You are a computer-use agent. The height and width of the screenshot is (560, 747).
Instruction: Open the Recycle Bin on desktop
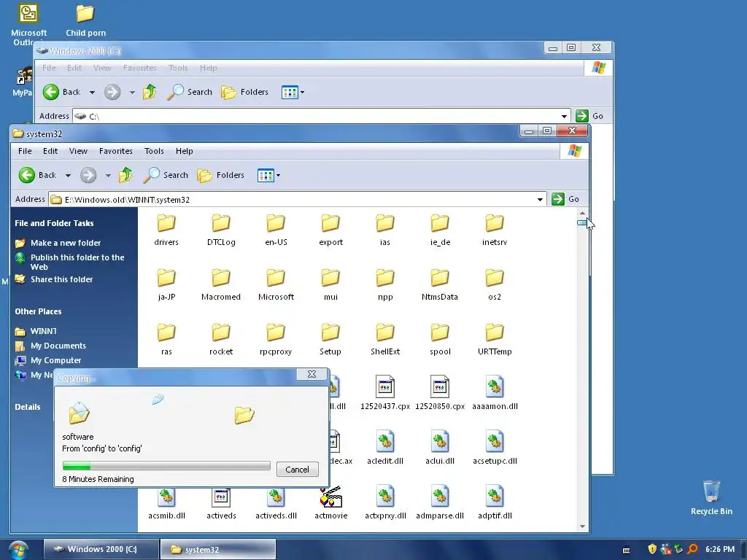711,497
